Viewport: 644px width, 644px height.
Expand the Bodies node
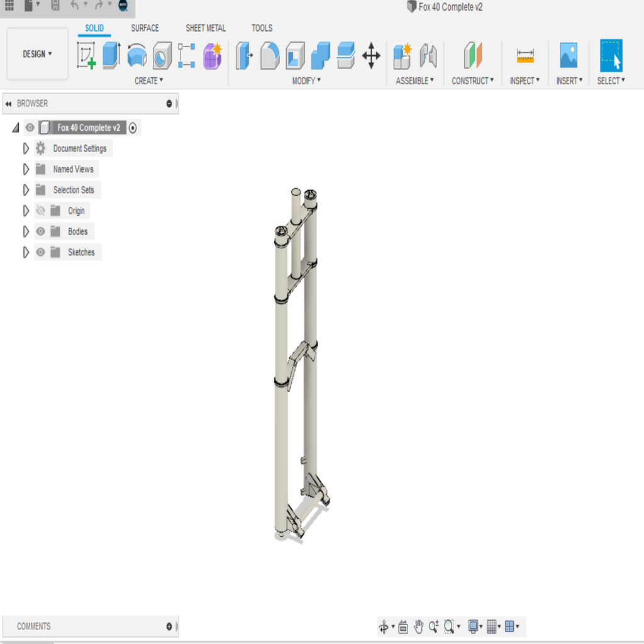26,231
